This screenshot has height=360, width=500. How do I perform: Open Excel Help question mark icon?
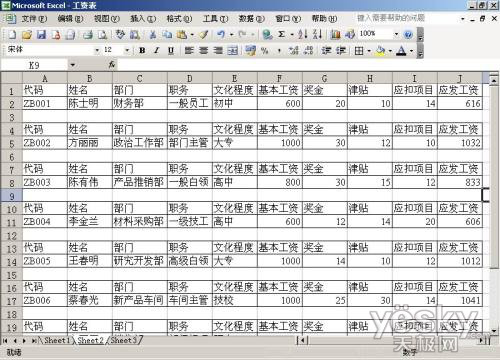tap(408, 34)
